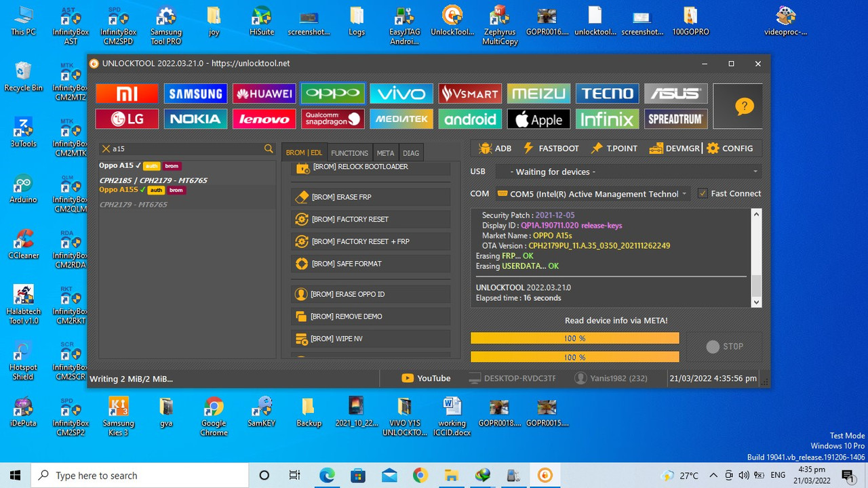Click the a15 model search field
This screenshot has width=868, height=488.
point(186,148)
